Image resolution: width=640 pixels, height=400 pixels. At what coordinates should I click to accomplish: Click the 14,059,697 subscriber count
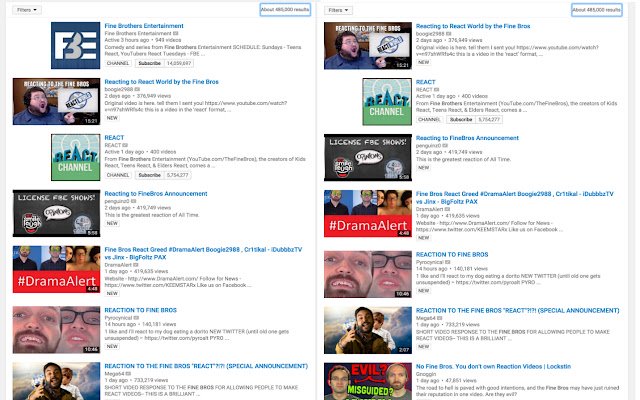pos(179,63)
